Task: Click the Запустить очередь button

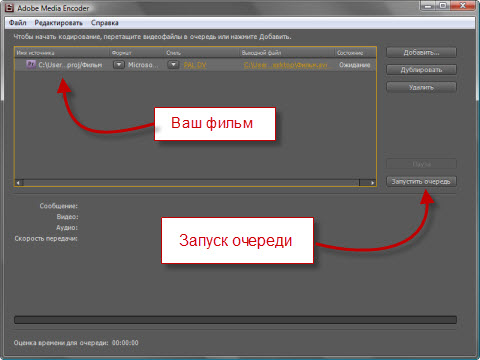Action: coord(421,182)
